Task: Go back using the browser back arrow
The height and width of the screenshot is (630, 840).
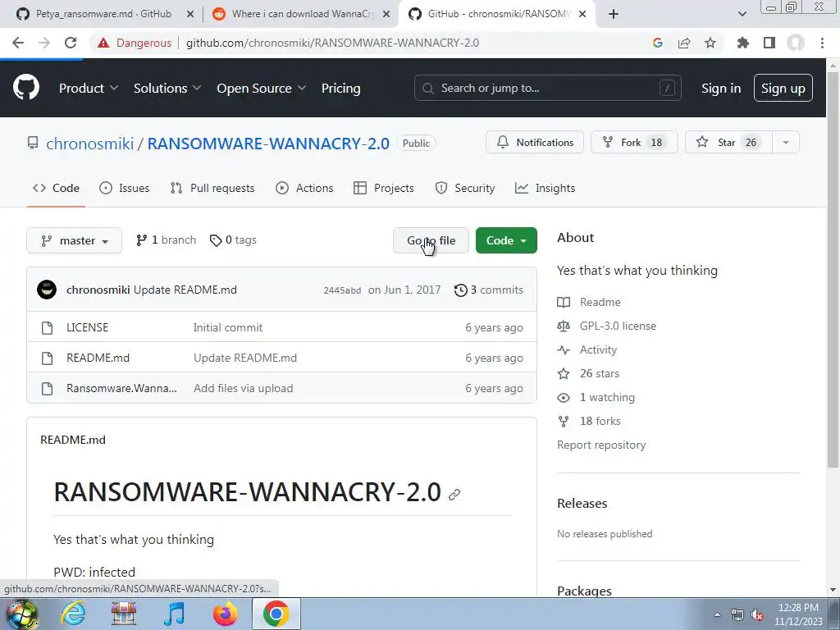Action: pos(18,43)
